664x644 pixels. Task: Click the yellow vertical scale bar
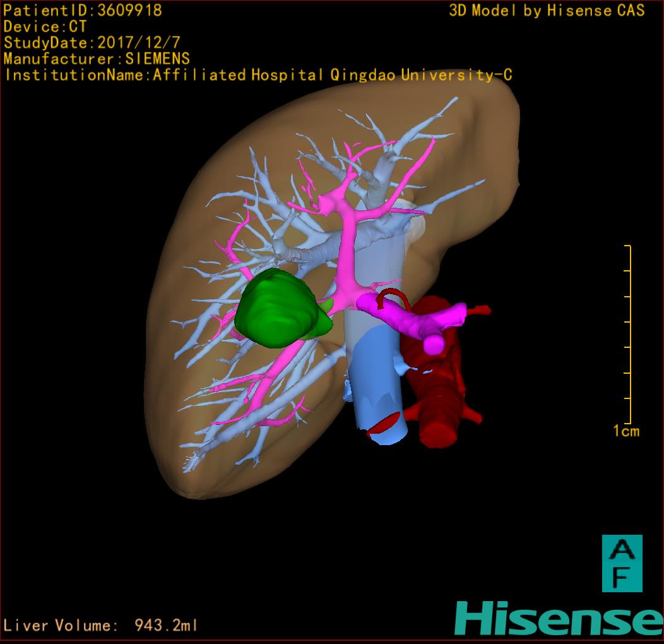(629, 335)
